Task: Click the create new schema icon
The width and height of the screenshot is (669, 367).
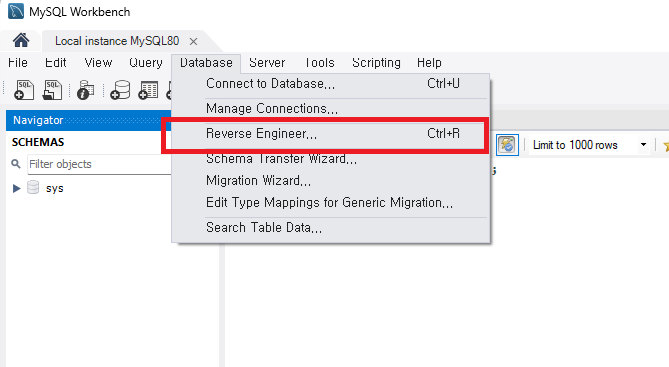Action: click(x=120, y=90)
